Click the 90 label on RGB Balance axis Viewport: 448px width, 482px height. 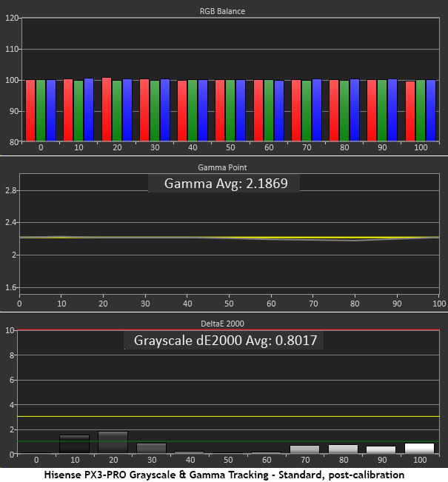click(x=13, y=111)
